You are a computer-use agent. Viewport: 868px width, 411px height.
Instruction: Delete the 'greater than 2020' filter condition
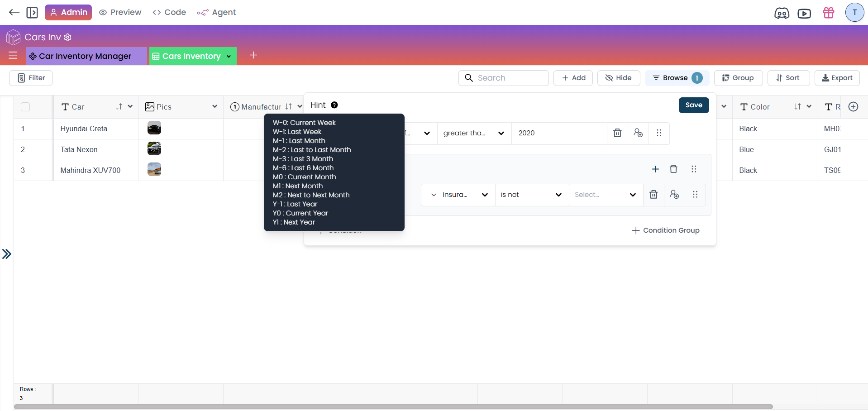pos(617,133)
